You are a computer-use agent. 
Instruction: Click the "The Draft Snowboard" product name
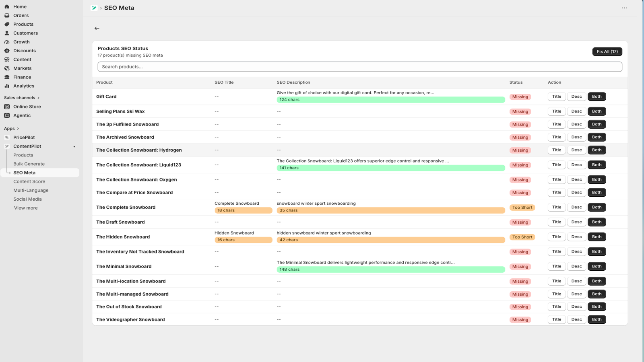(x=120, y=222)
